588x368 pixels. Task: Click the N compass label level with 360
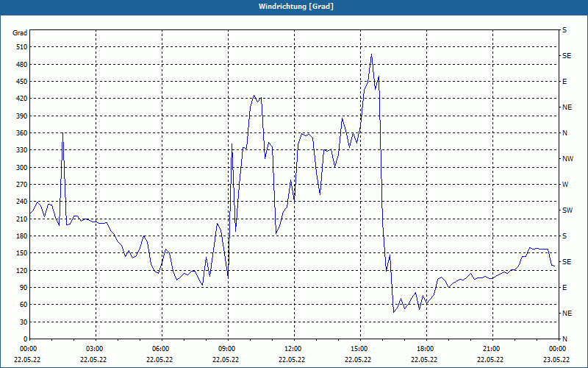(564, 133)
